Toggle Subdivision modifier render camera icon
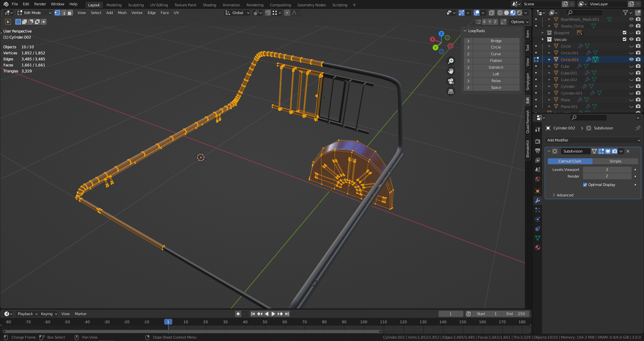Image resolution: width=644 pixels, height=341 pixels. pyautogui.click(x=614, y=151)
